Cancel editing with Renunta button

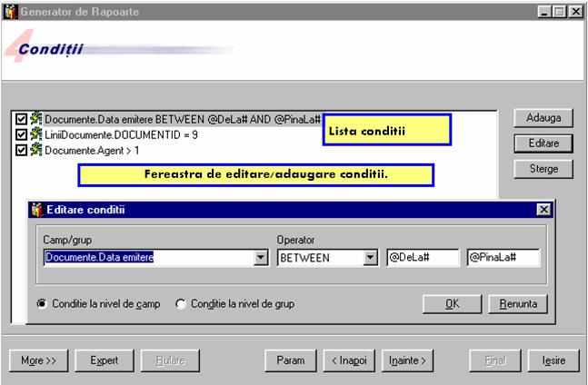point(517,304)
